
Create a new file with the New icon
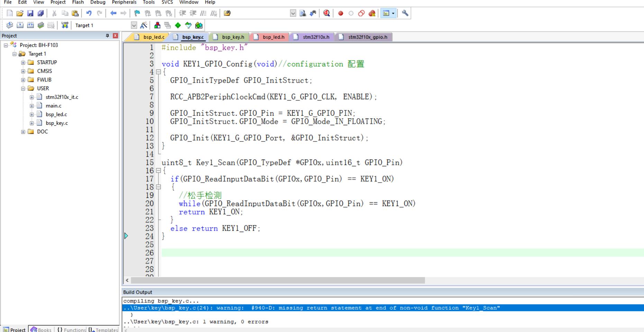(10, 13)
